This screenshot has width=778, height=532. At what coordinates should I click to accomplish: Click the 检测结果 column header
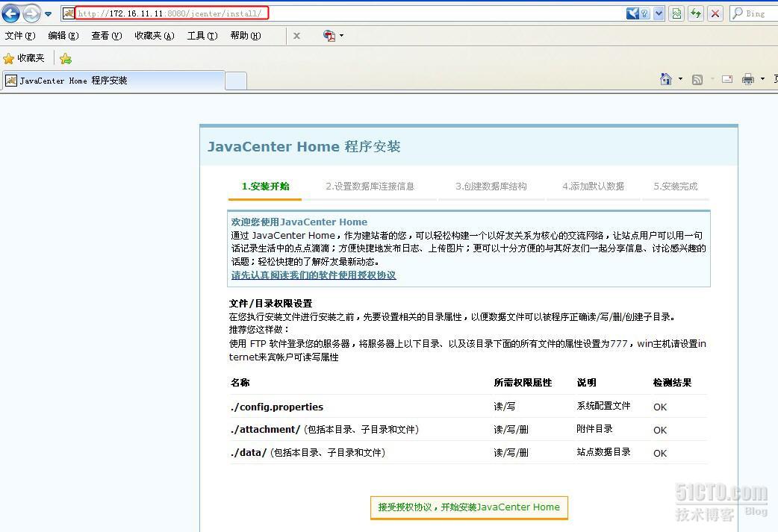pos(672,383)
